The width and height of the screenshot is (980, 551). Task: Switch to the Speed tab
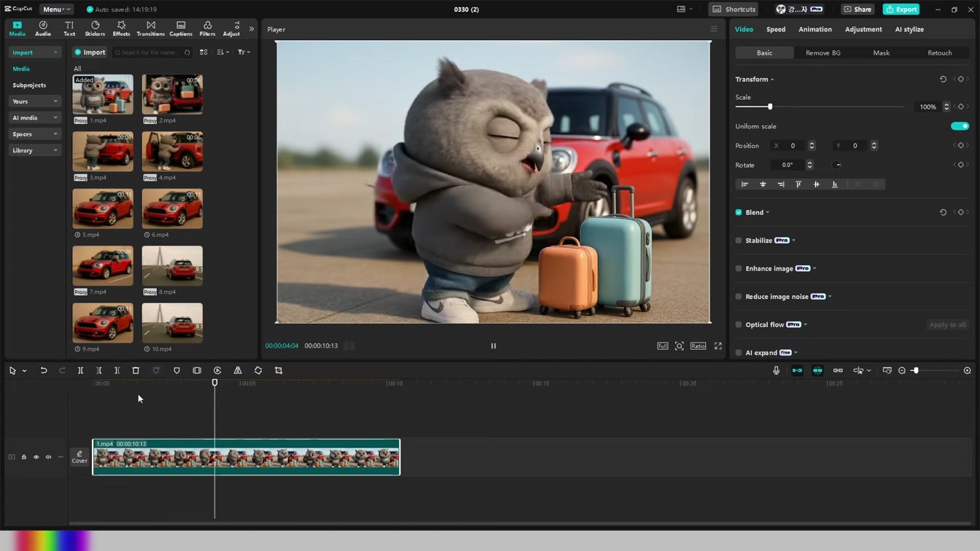pos(776,29)
